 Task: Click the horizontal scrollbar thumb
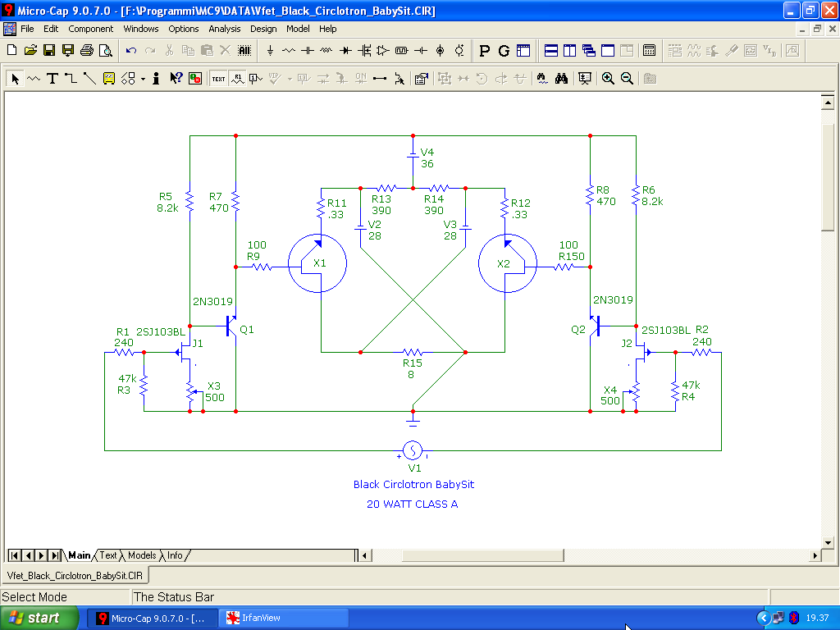click(482, 555)
